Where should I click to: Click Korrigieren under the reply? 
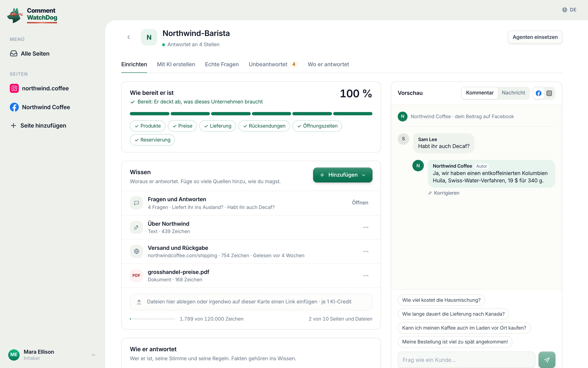coord(443,193)
